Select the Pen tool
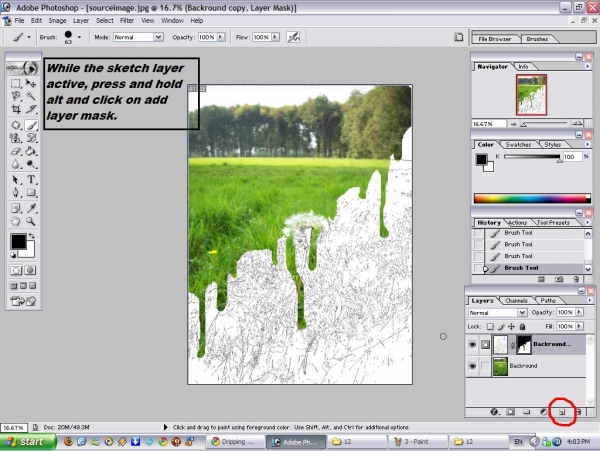The height and width of the screenshot is (451, 600). (x=15, y=192)
